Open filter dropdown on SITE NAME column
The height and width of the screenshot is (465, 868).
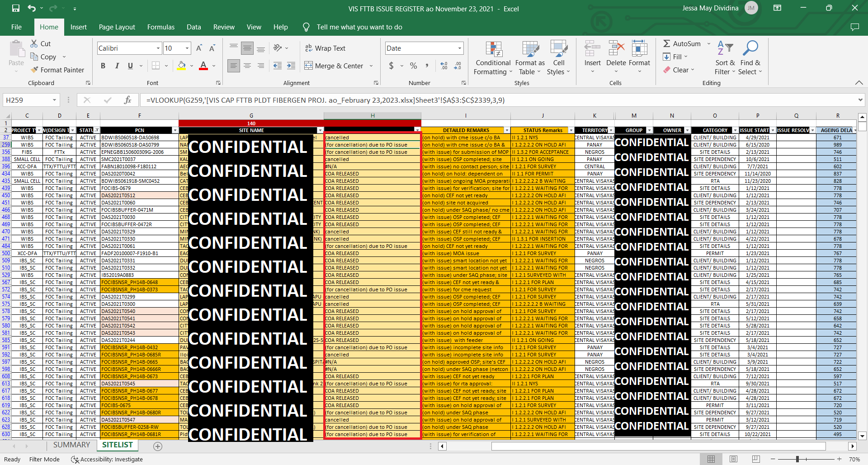point(320,130)
